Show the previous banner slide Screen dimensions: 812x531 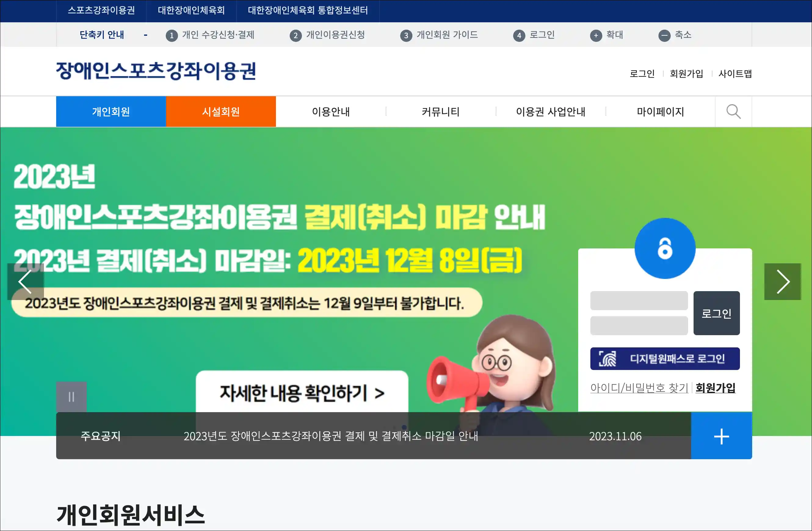pos(26,281)
